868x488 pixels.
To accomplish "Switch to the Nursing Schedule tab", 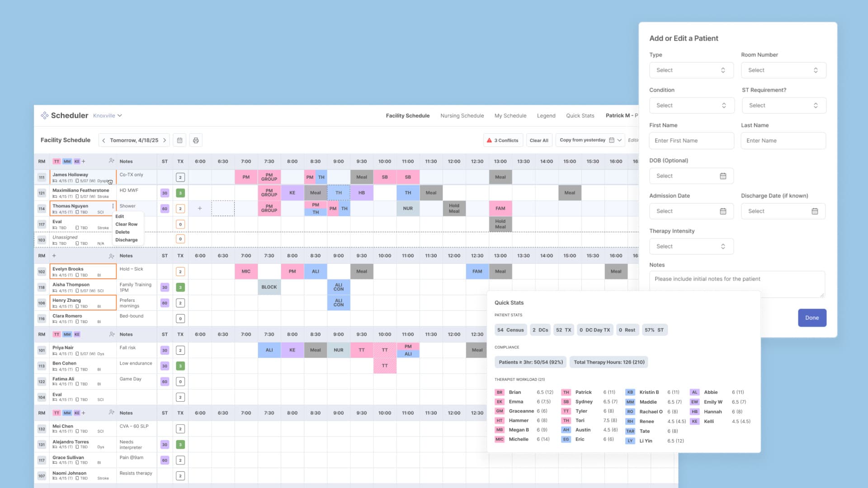I will click(x=462, y=116).
